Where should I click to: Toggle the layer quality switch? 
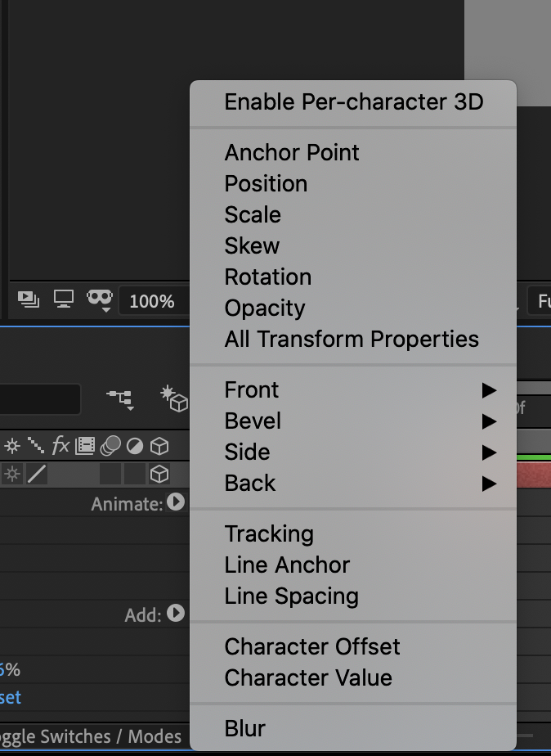click(x=36, y=473)
